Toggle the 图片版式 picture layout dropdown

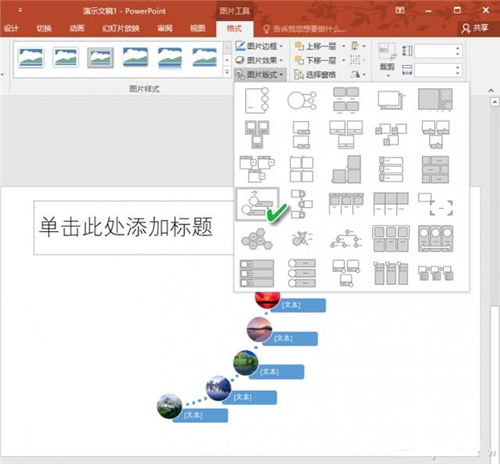[259, 74]
